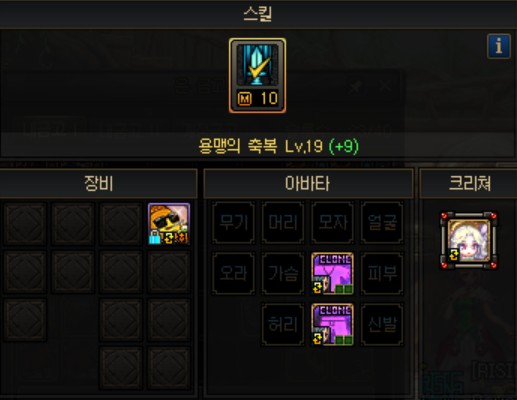Select the 아바타 panel header
517x400 pixels.
tap(308, 183)
